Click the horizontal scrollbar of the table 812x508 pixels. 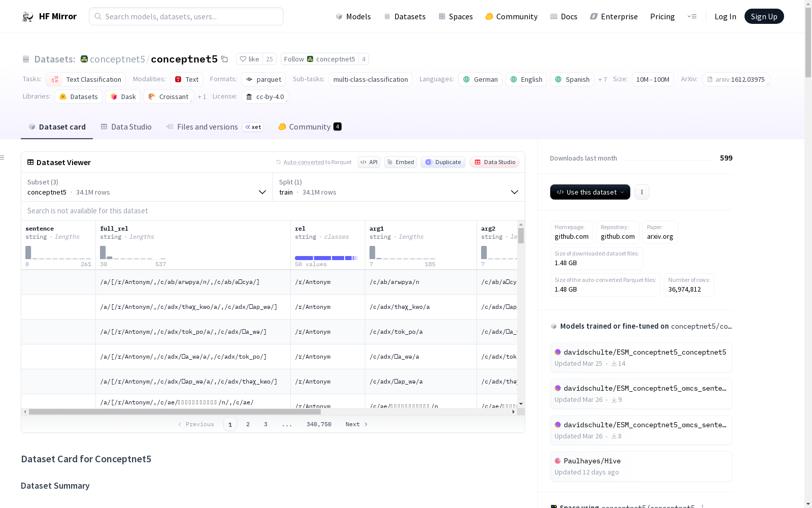[x=175, y=411]
